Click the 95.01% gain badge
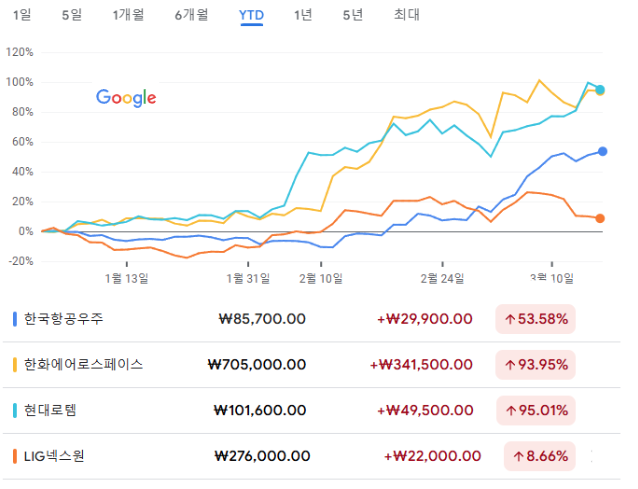638x489 pixels. point(536,410)
